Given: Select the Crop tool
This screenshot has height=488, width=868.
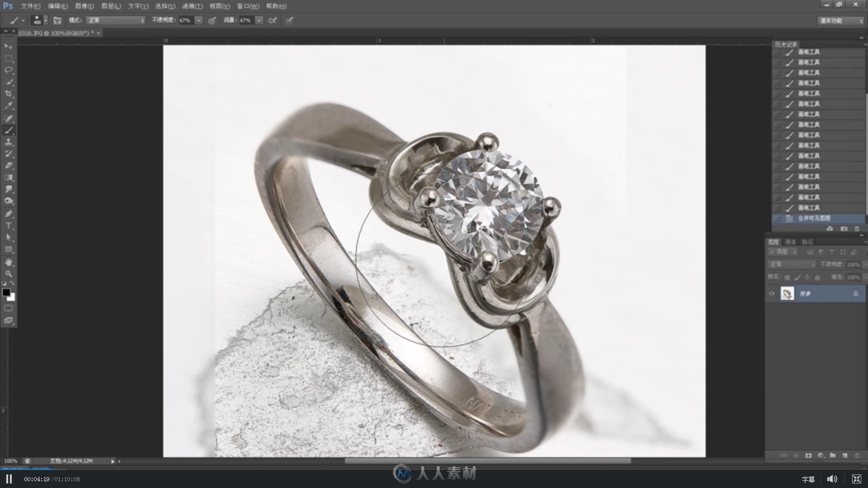Looking at the screenshot, I should tap(9, 94).
